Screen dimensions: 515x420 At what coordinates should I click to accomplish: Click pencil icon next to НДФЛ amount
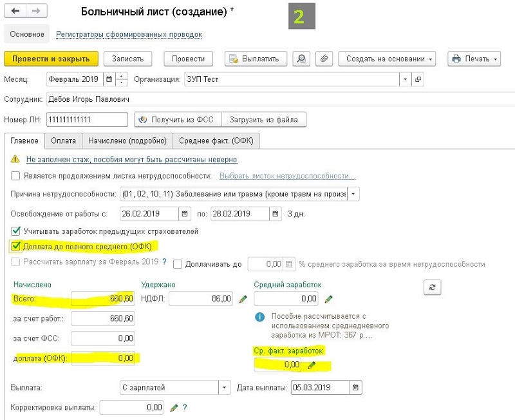[x=243, y=299]
